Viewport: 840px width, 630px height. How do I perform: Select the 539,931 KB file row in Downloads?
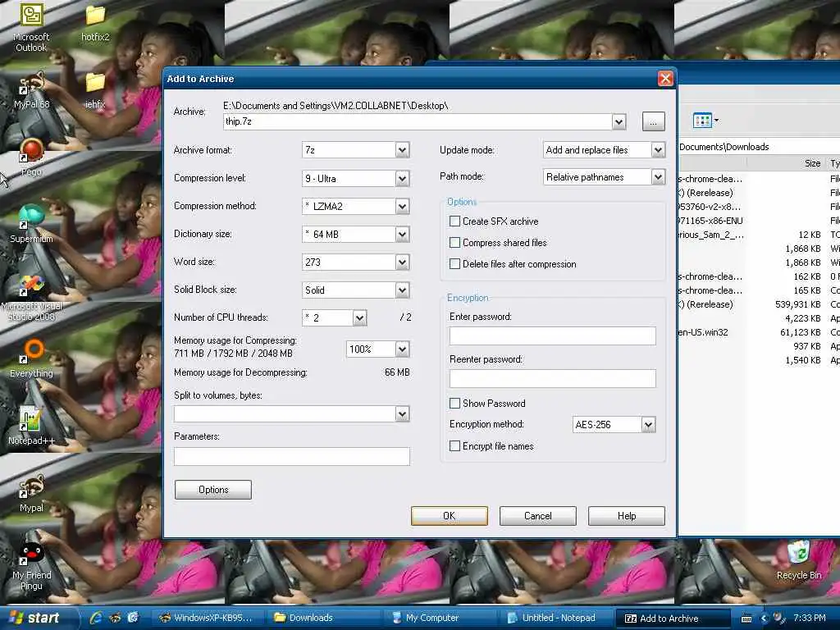click(x=759, y=304)
